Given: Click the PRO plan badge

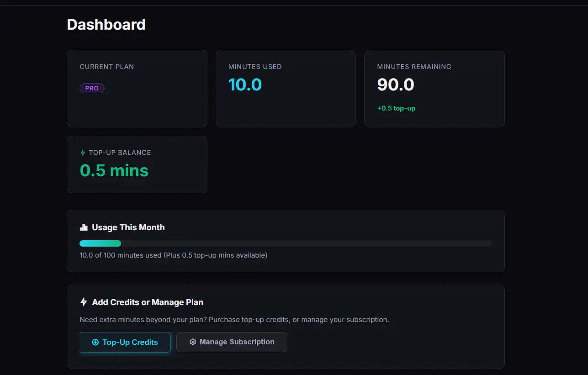Looking at the screenshot, I should [92, 88].
